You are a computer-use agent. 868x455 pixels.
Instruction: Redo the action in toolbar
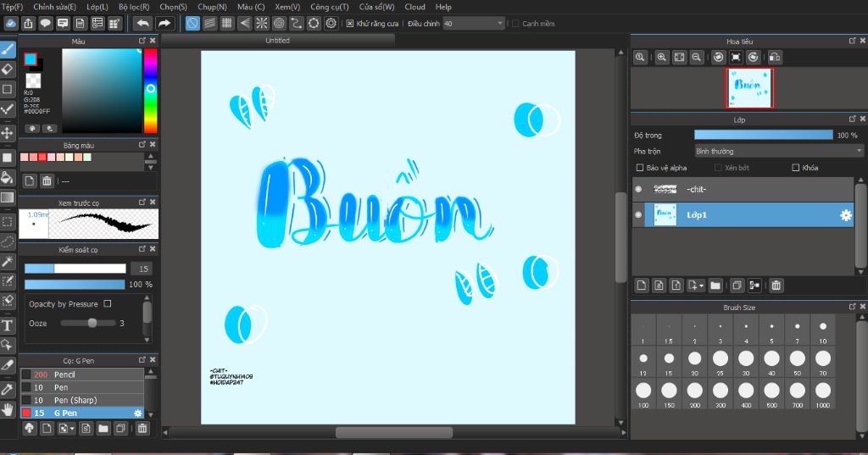click(164, 23)
